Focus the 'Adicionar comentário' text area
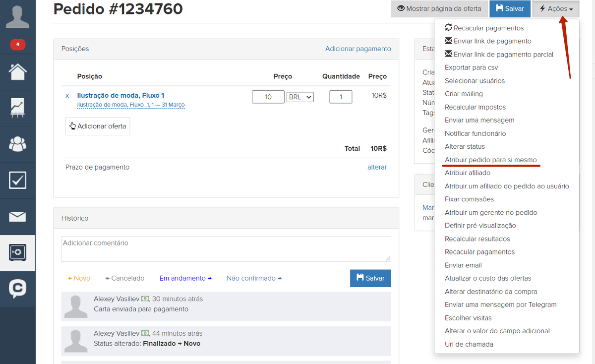 click(226, 248)
